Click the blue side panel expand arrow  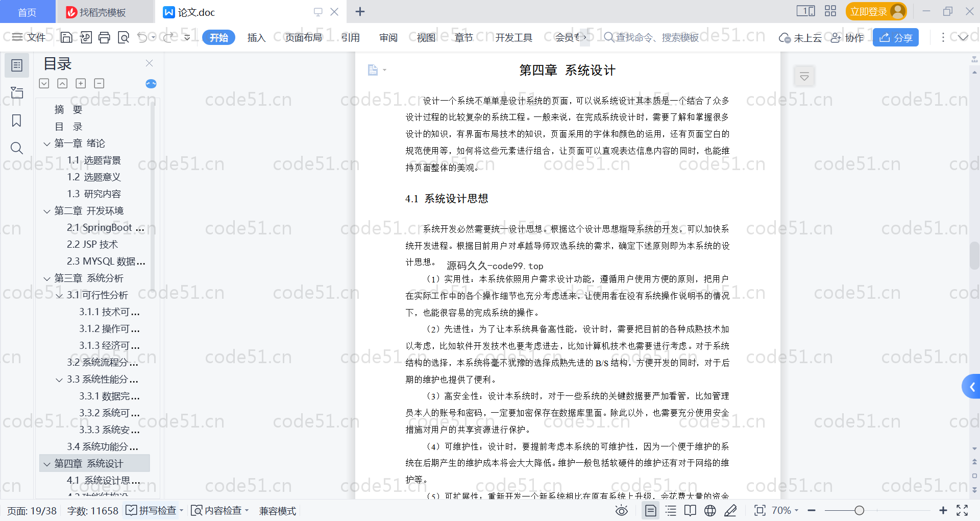click(x=971, y=387)
